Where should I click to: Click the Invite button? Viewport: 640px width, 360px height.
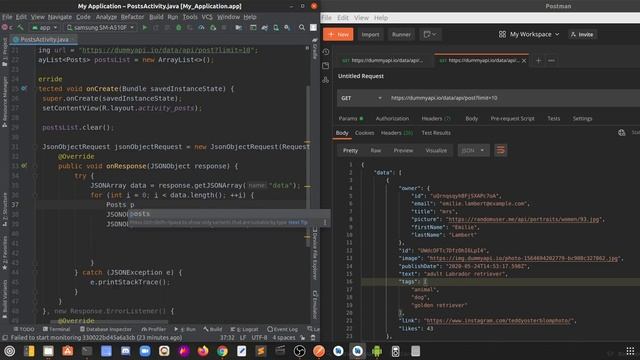coord(582,34)
